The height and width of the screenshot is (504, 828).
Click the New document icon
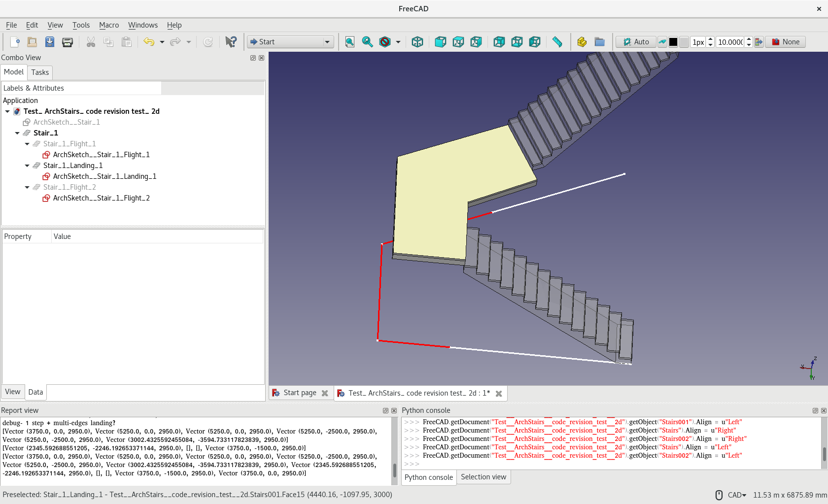click(x=15, y=42)
